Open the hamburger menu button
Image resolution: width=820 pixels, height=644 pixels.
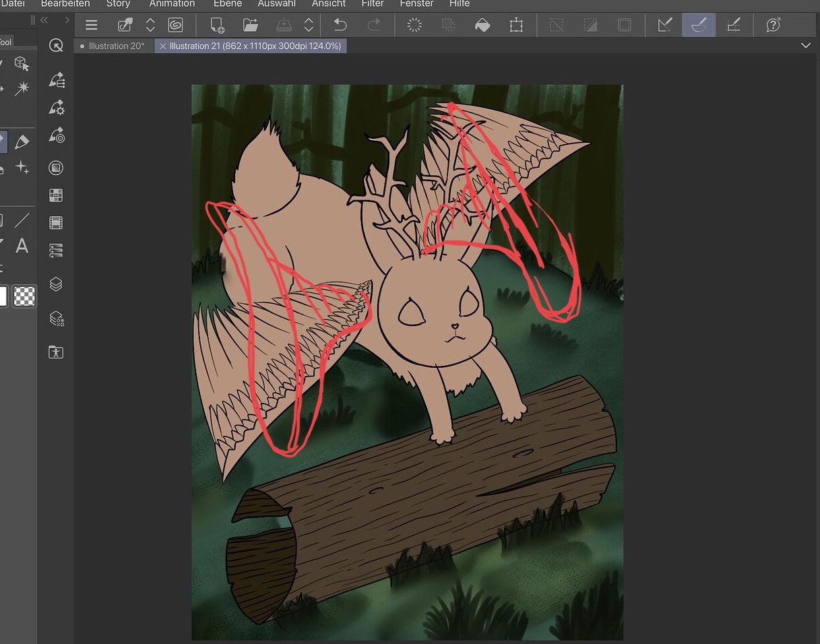point(92,26)
